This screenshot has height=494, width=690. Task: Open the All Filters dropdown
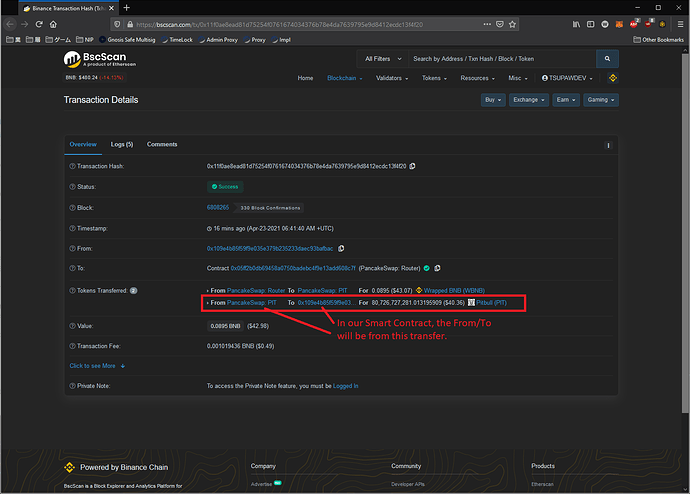(381, 59)
